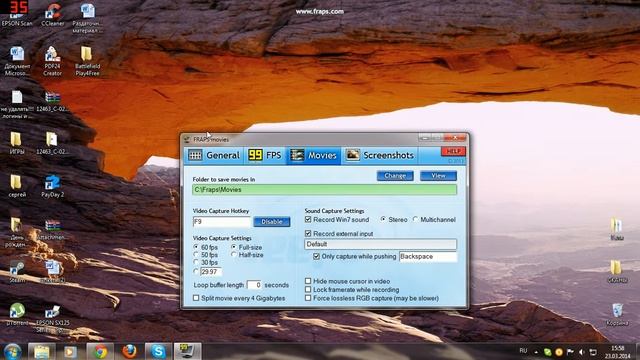Click the custom fps value field 29.97
The height and width of the screenshot is (360, 640).
[x=211, y=271]
